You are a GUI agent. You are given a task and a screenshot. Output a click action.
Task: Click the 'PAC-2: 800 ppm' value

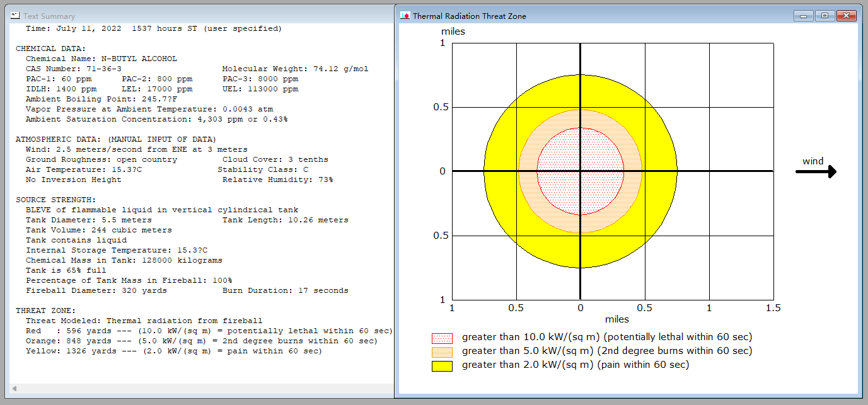[x=157, y=79]
